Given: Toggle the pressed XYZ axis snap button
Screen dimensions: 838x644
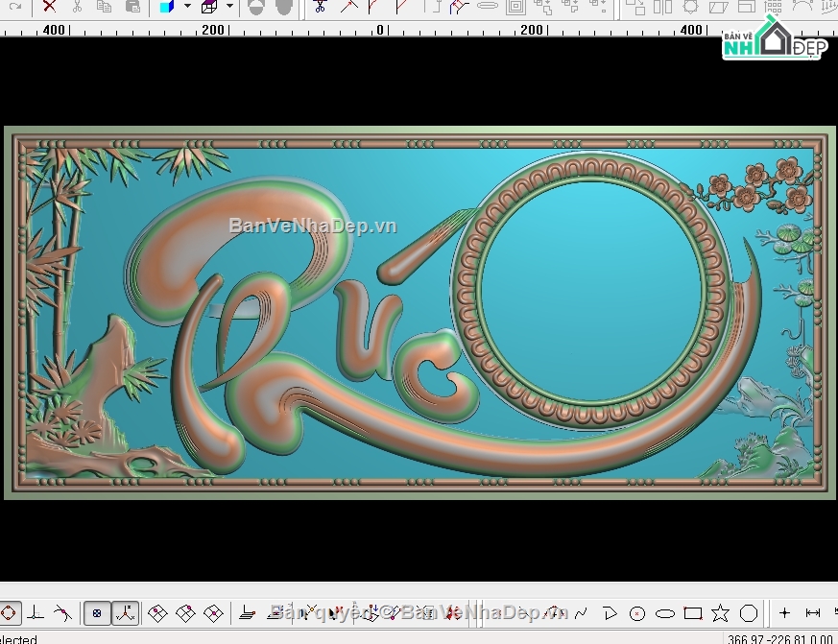Looking at the screenshot, I should 125,613.
